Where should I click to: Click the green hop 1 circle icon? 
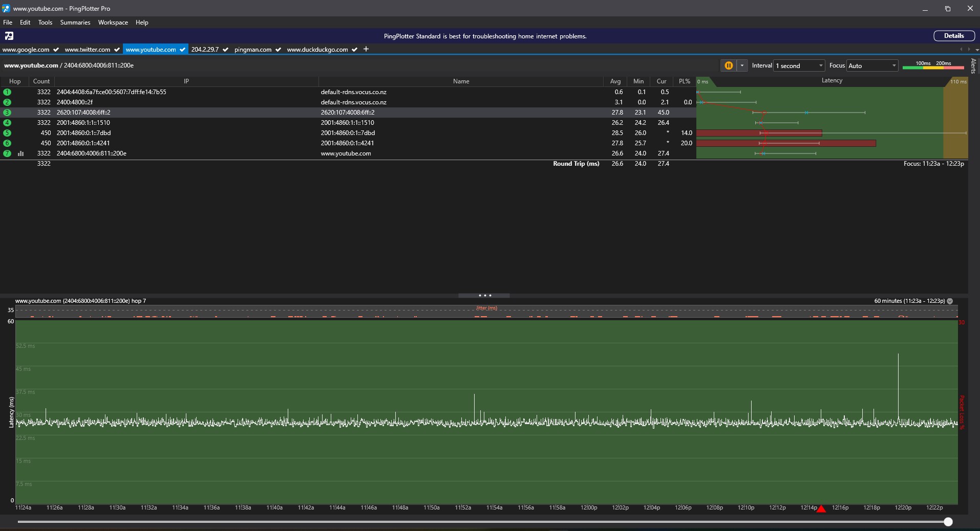coord(7,92)
